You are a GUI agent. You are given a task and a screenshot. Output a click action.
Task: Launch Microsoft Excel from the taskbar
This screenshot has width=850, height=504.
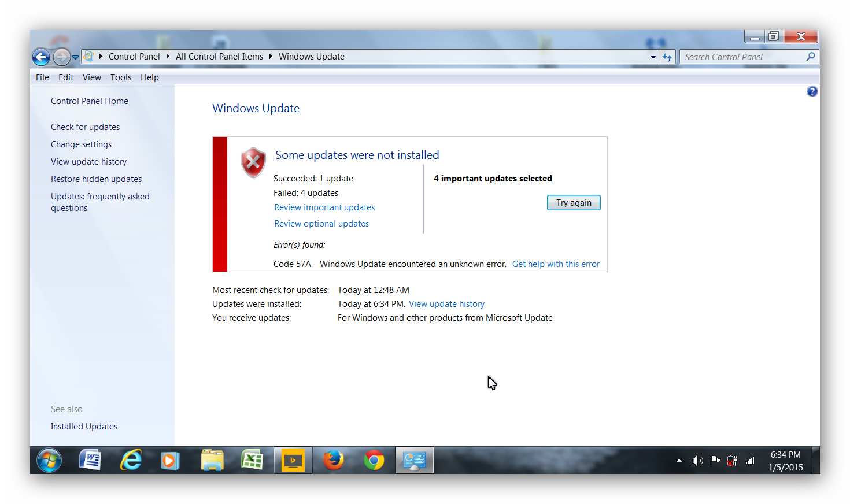(252, 460)
